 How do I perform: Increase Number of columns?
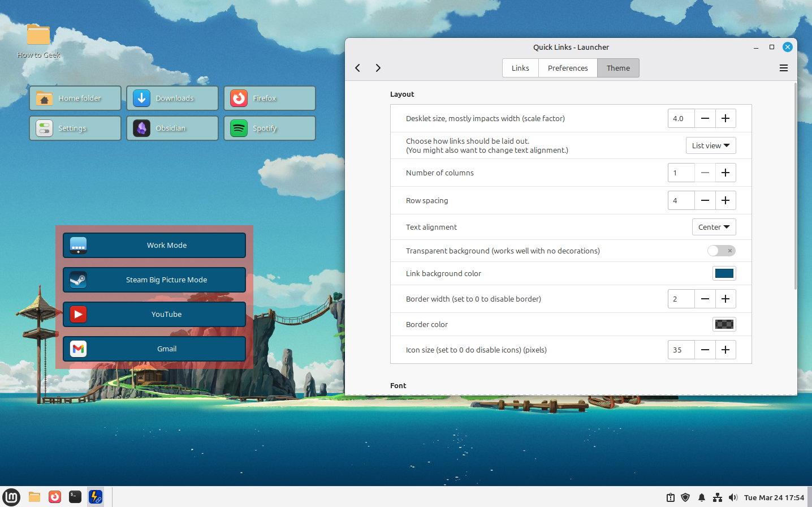coord(725,173)
